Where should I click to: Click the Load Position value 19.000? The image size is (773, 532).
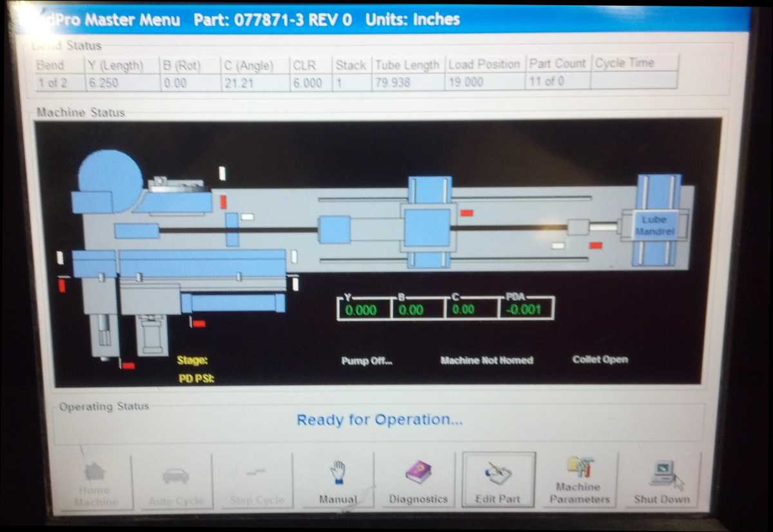tap(485, 83)
